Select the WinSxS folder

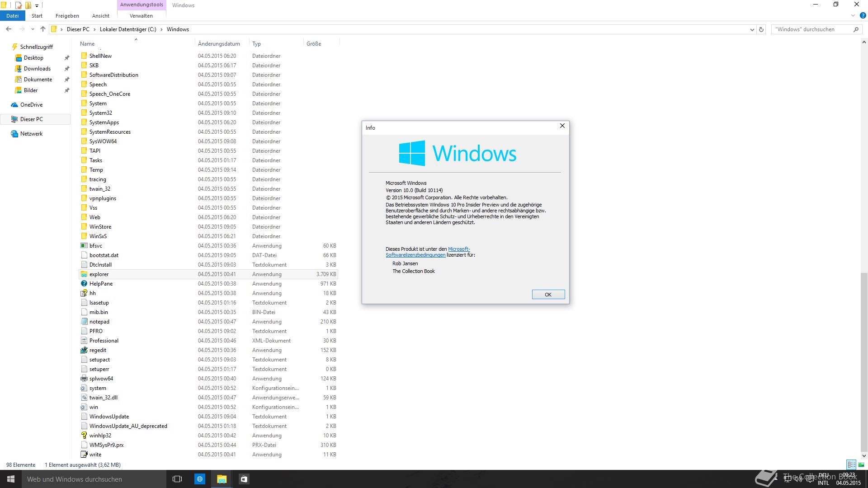[98, 236]
